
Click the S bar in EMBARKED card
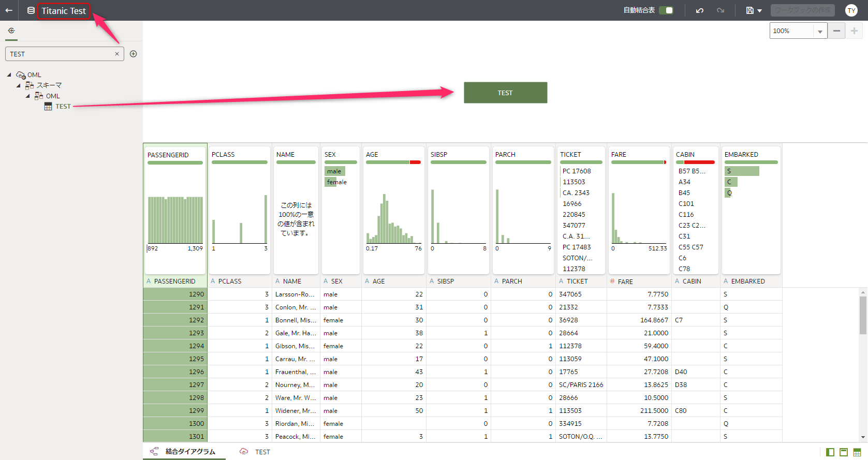tap(742, 171)
